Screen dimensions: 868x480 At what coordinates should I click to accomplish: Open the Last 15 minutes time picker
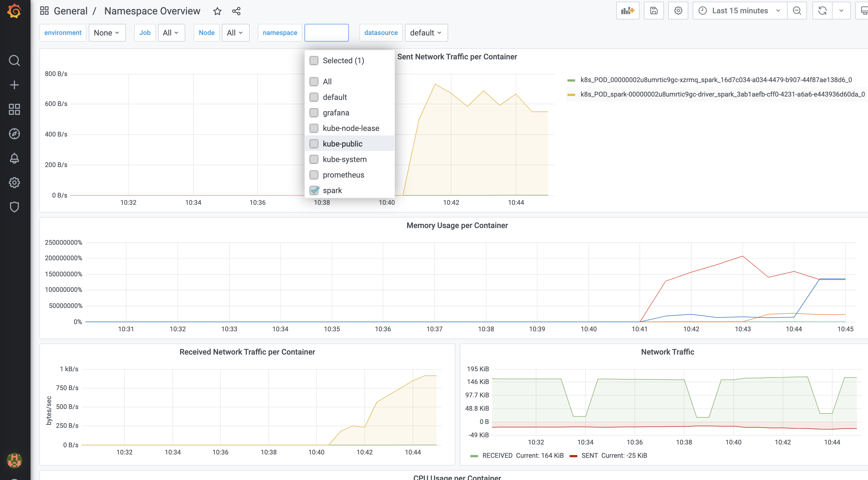(x=740, y=11)
